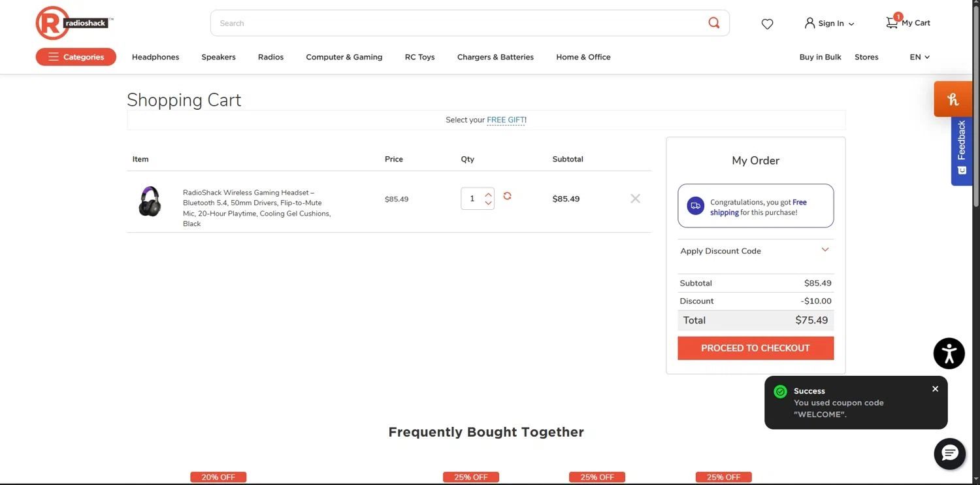Open RC Toys category
Image resolution: width=980 pixels, height=485 pixels.
419,57
